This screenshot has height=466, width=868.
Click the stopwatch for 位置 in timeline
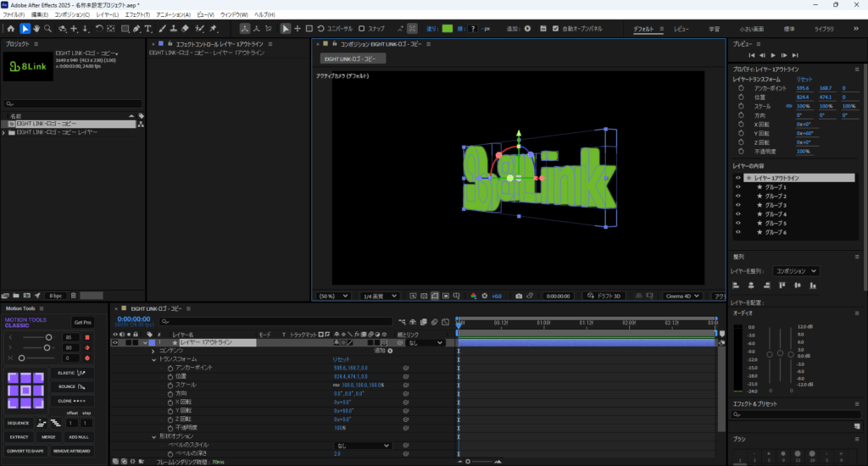170,376
